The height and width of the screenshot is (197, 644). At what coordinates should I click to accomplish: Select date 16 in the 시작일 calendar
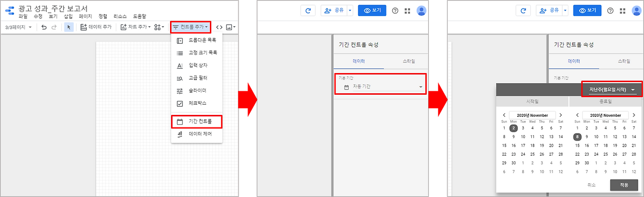(514, 146)
